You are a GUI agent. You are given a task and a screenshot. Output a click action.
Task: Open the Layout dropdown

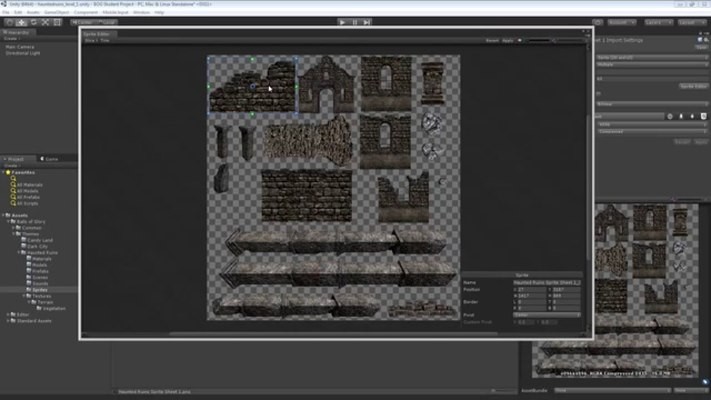[x=692, y=22]
